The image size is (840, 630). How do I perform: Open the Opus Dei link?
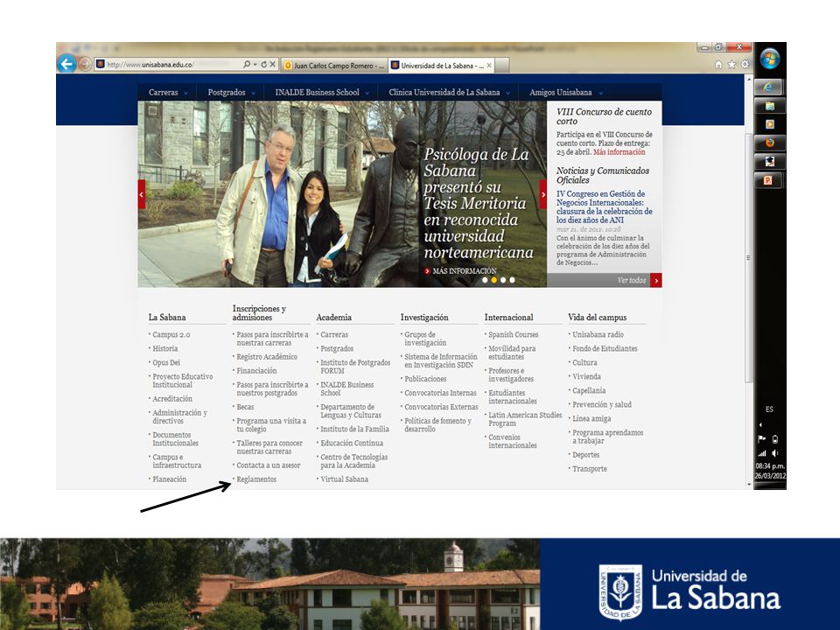(166, 362)
